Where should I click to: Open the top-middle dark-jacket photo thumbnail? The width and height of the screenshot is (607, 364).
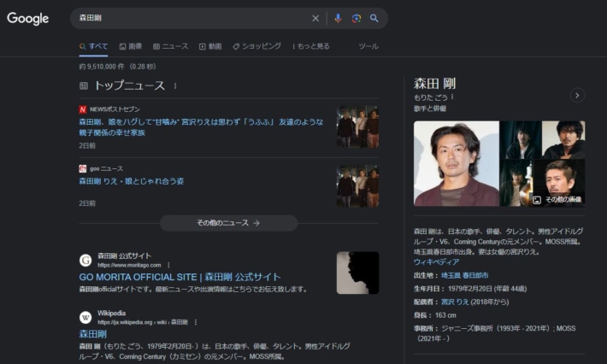coord(520,139)
